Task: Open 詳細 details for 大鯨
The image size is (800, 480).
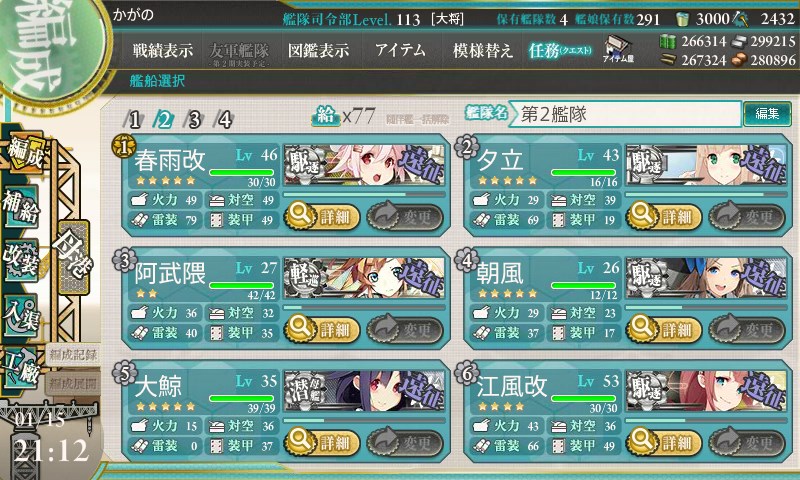Action: click(322, 442)
